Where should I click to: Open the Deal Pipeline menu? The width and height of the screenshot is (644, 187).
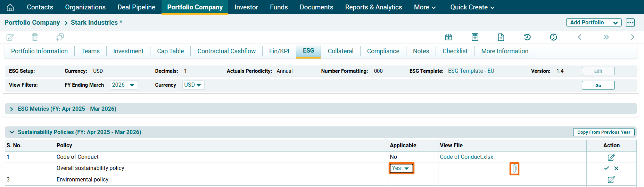coord(136,7)
